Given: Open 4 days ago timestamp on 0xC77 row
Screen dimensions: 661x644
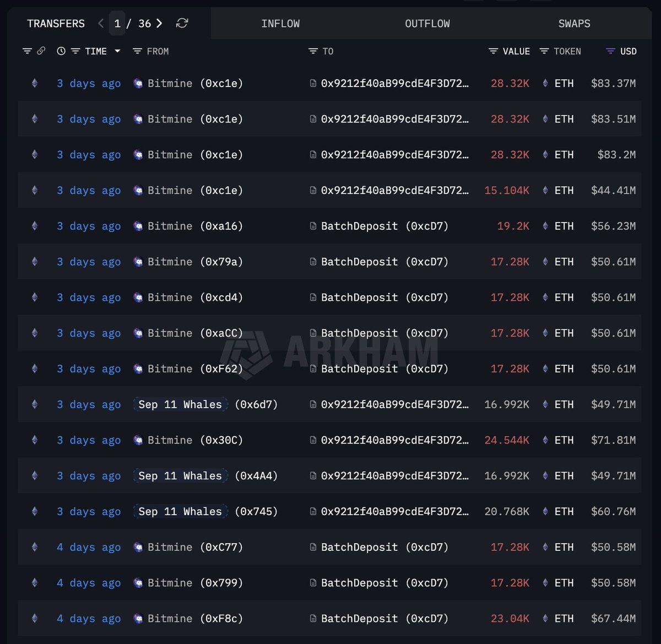Looking at the screenshot, I should pyautogui.click(x=89, y=547).
